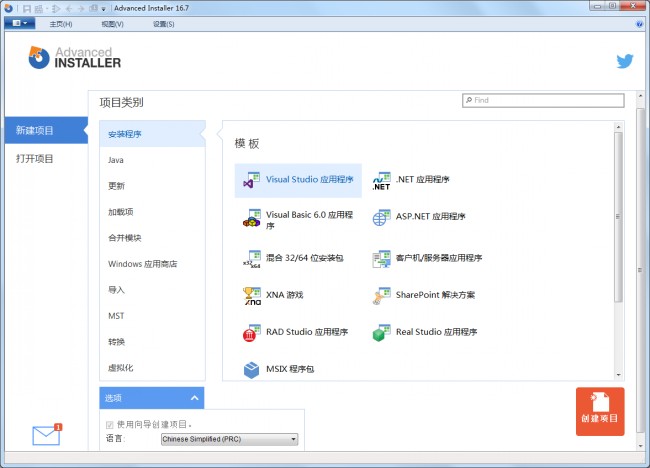Click the Build icon in quick access toolbar
Screen dimensions: 650x468
click(39, 8)
